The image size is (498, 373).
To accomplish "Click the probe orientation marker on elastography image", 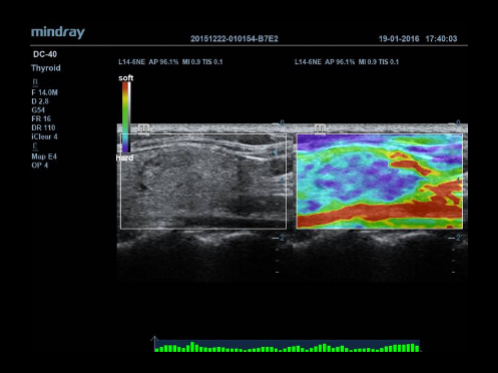I will click(320, 129).
